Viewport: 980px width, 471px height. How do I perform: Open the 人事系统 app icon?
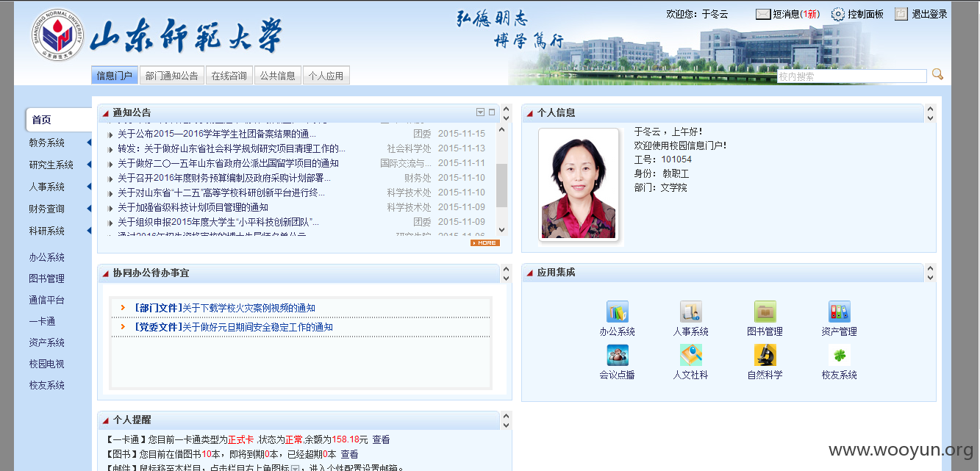[691, 312]
